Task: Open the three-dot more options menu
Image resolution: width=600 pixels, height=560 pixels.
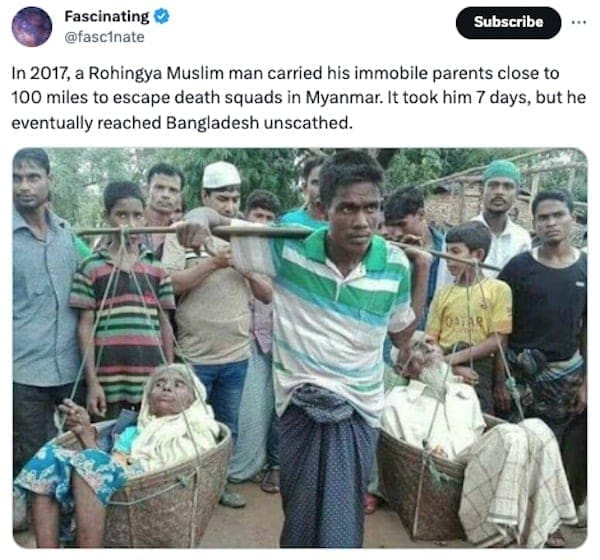Action: (x=576, y=22)
